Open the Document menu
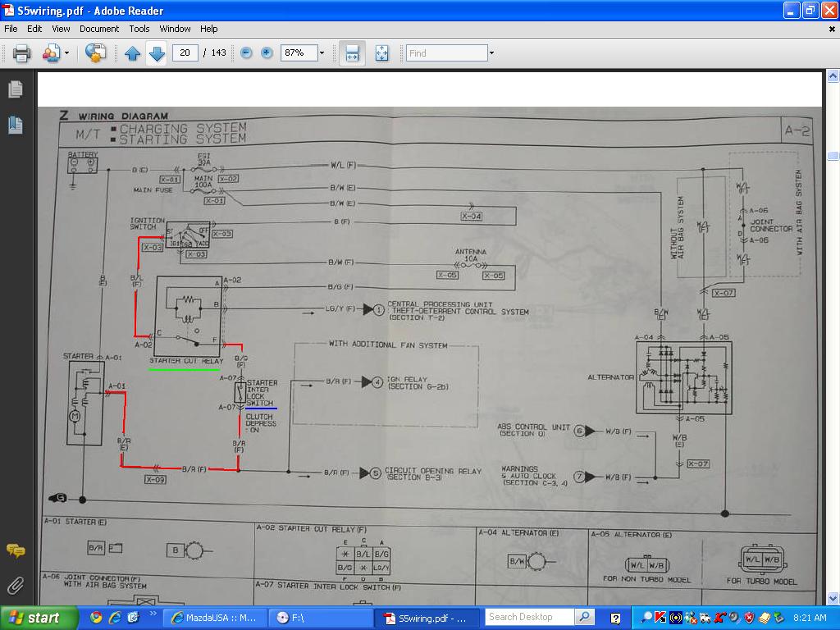 99,29
